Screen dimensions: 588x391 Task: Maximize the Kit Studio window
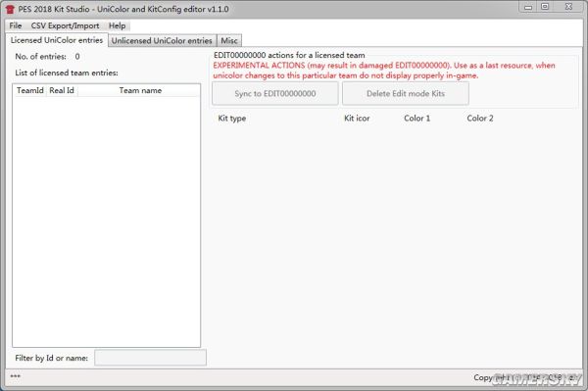point(545,7)
